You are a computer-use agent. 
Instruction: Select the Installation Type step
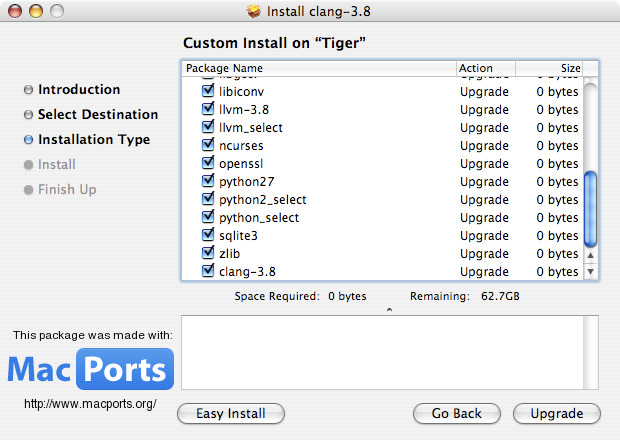(94, 140)
